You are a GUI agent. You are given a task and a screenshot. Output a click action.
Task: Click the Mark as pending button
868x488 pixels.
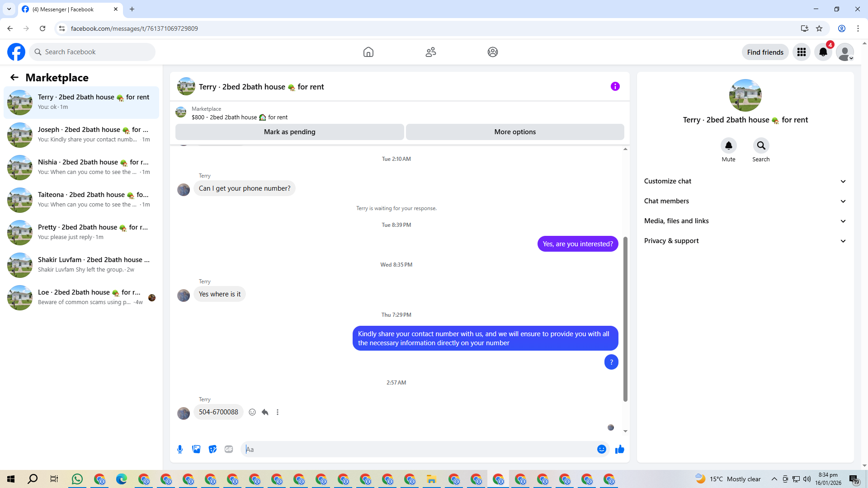(289, 132)
